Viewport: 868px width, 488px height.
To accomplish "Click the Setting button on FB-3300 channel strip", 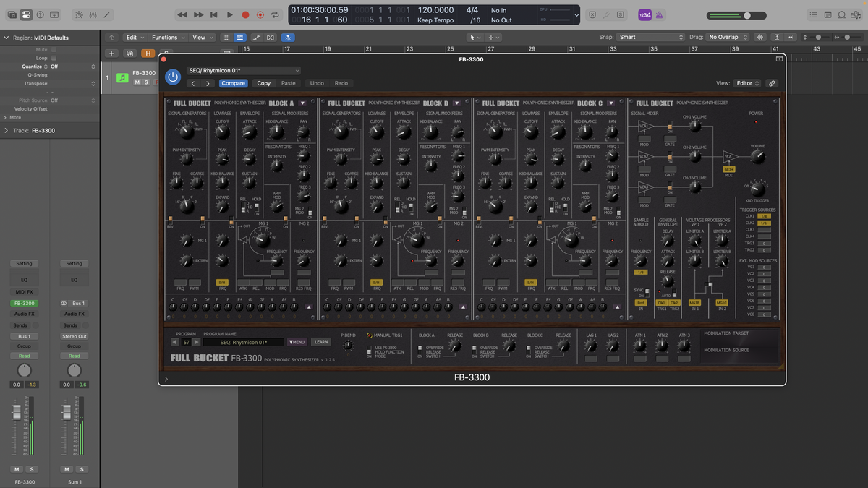I will 24,263.
